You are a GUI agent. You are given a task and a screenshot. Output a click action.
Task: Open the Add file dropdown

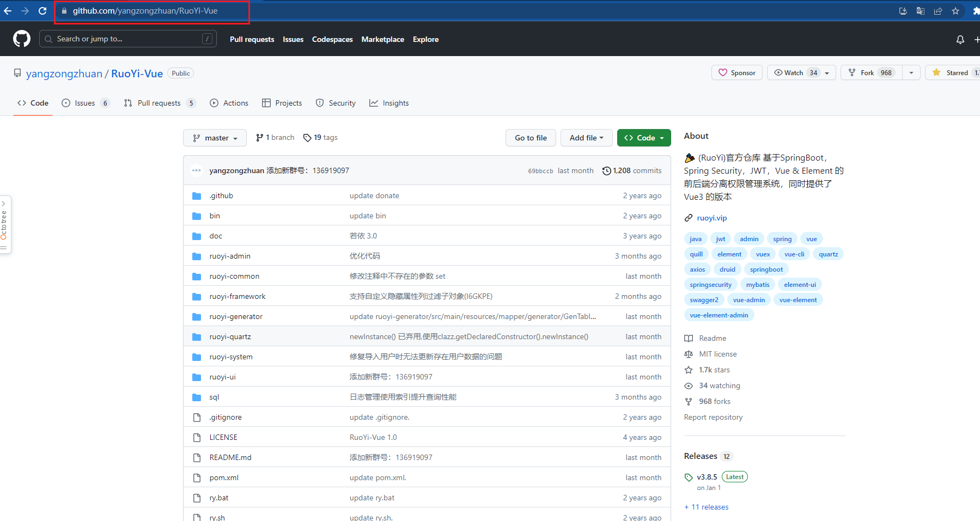pos(587,138)
